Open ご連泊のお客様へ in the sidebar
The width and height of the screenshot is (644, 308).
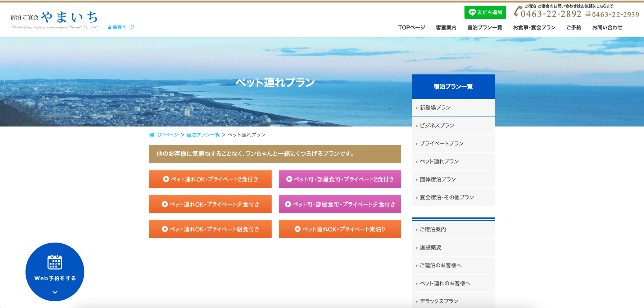[453, 265]
